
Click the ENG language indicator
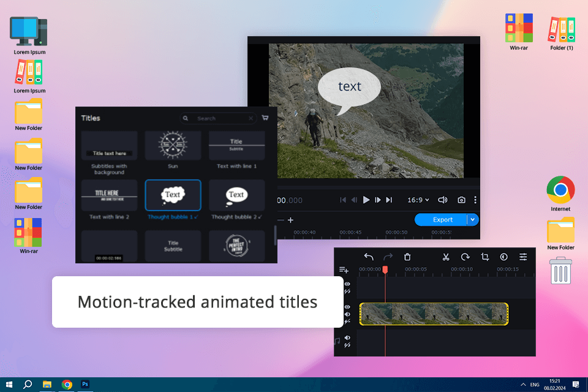tap(535, 385)
